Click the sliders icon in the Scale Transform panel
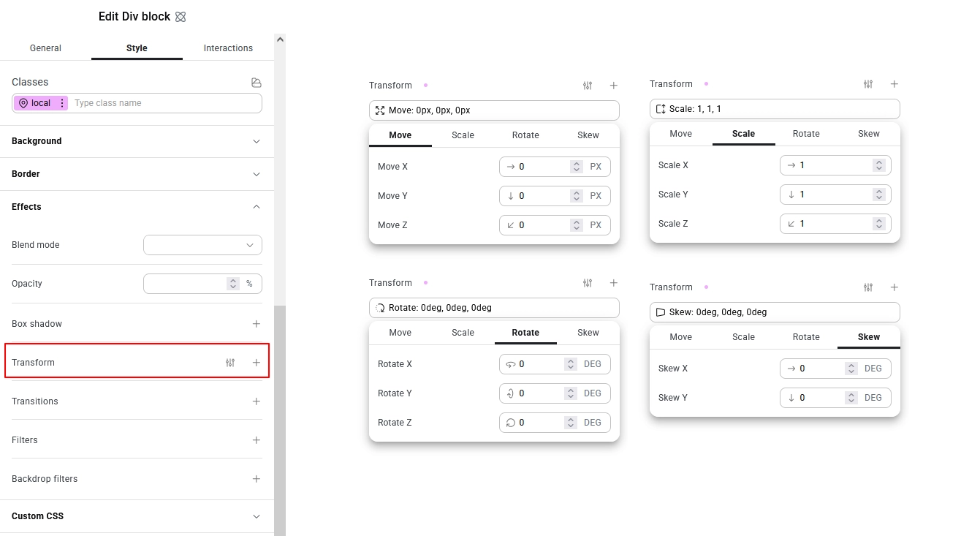The image size is (980, 536). [867, 84]
